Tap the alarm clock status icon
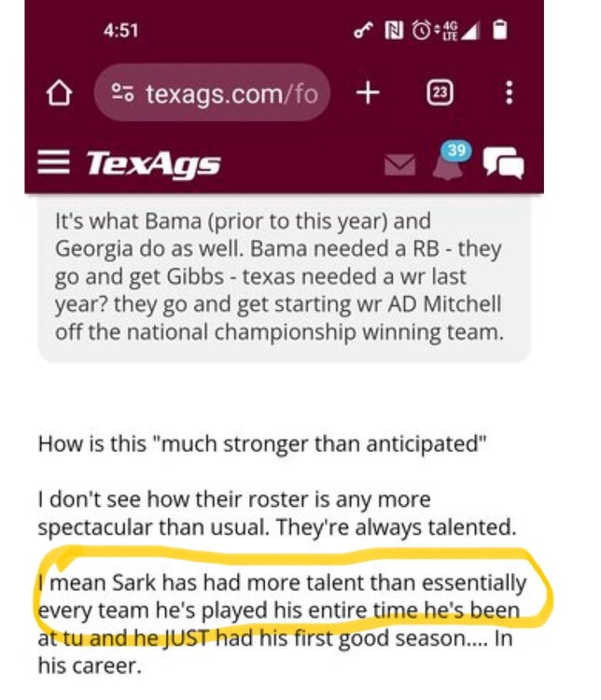 coord(422,31)
